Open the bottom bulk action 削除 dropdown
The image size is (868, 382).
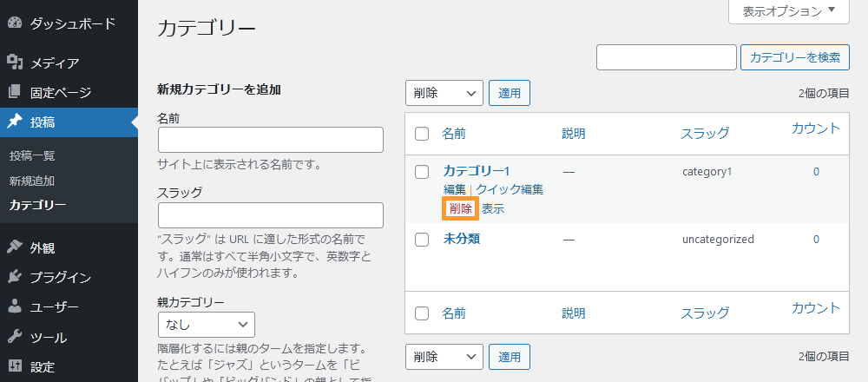coord(444,357)
